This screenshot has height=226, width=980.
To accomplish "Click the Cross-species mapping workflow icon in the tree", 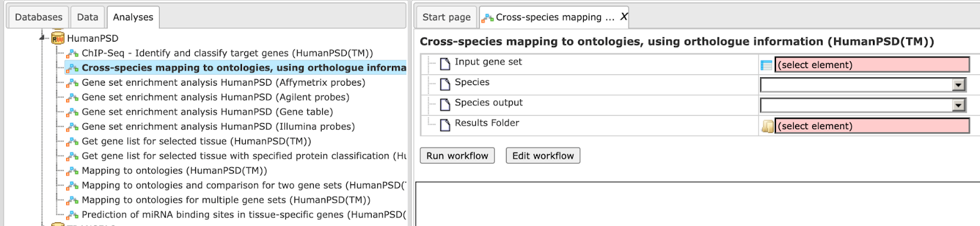I will [72, 68].
